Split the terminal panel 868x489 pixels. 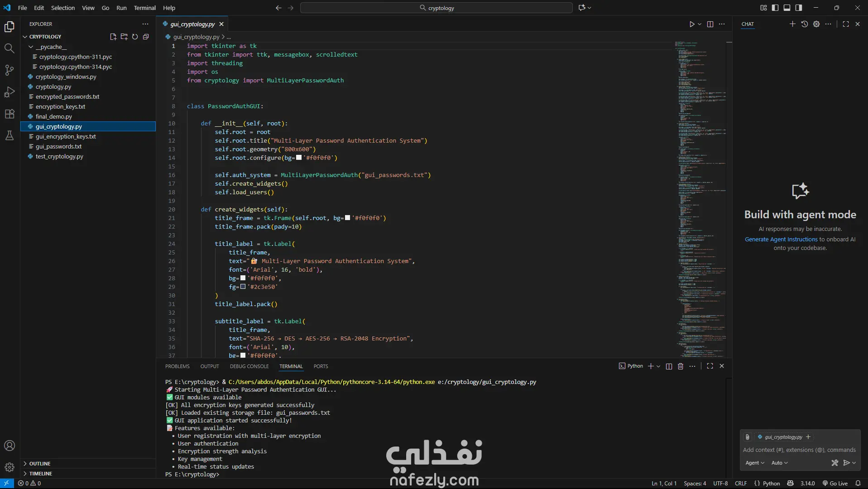point(669,366)
